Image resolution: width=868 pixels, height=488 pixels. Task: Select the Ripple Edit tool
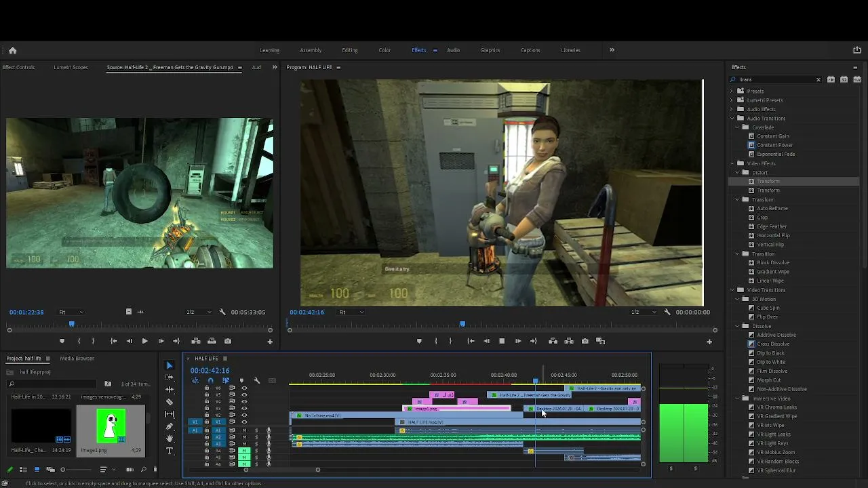coord(170,390)
